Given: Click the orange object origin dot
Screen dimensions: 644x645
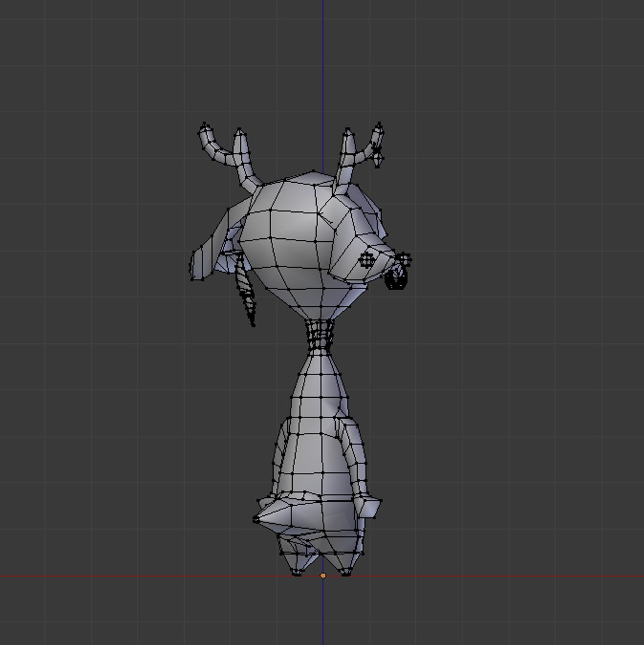Looking at the screenshot, I should click(323, 576).
